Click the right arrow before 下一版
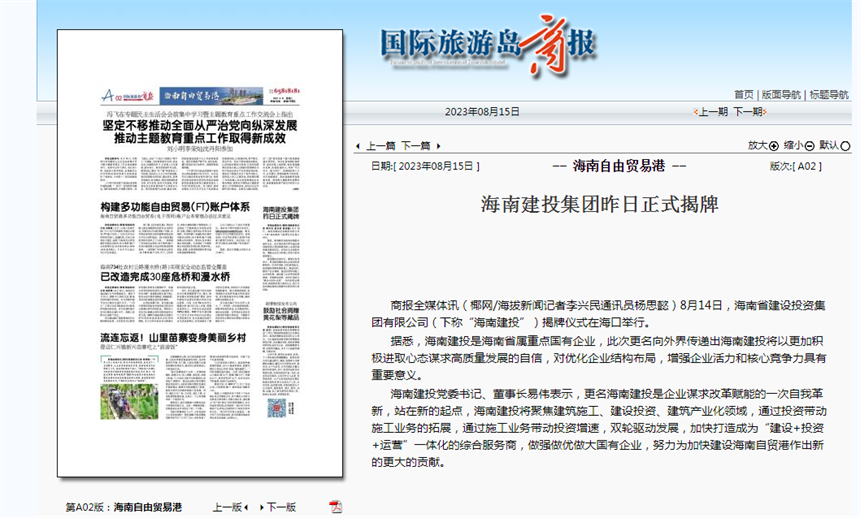 pos(262,507)
